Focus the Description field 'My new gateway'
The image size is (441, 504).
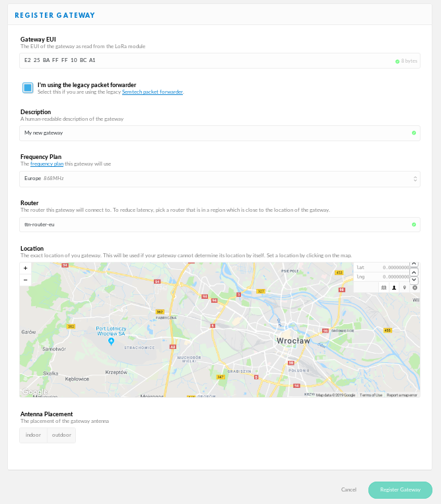[220, 133]
